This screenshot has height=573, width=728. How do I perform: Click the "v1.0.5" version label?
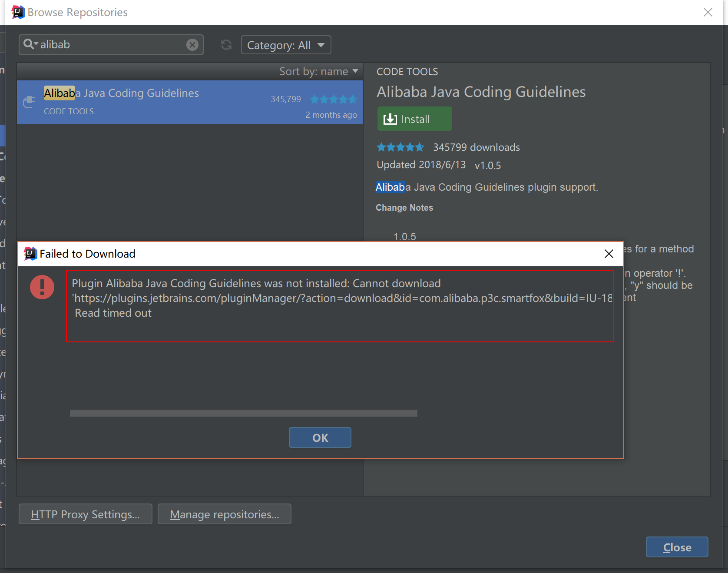click(488, 165)
